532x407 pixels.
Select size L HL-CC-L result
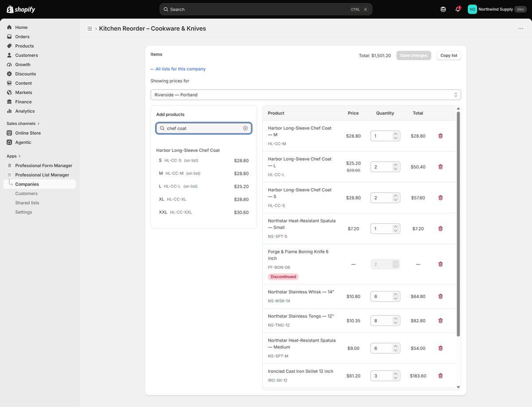click(x=203, y=186)
